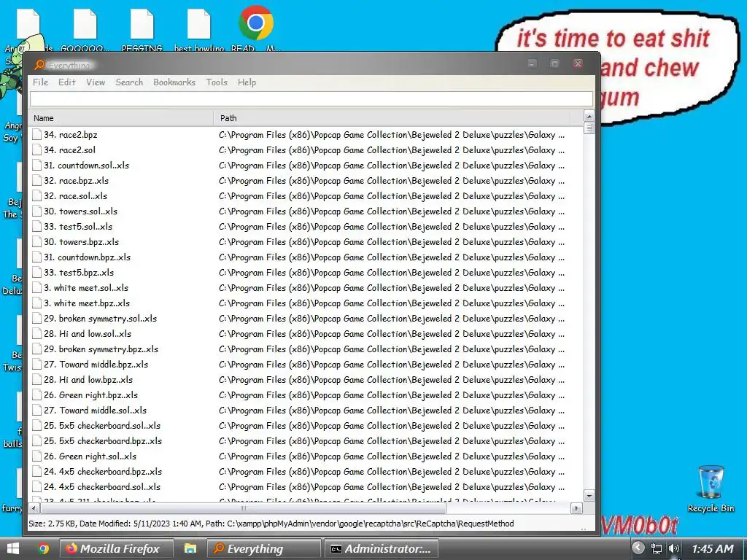Click file icon of 3. white meet.bpz..xls

click(36, 303)
